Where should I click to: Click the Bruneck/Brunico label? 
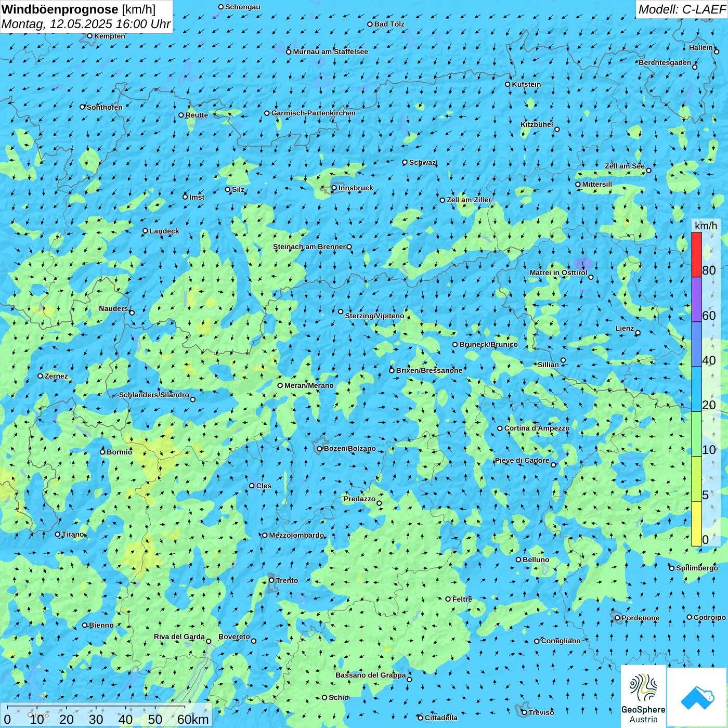coord(488,344)
